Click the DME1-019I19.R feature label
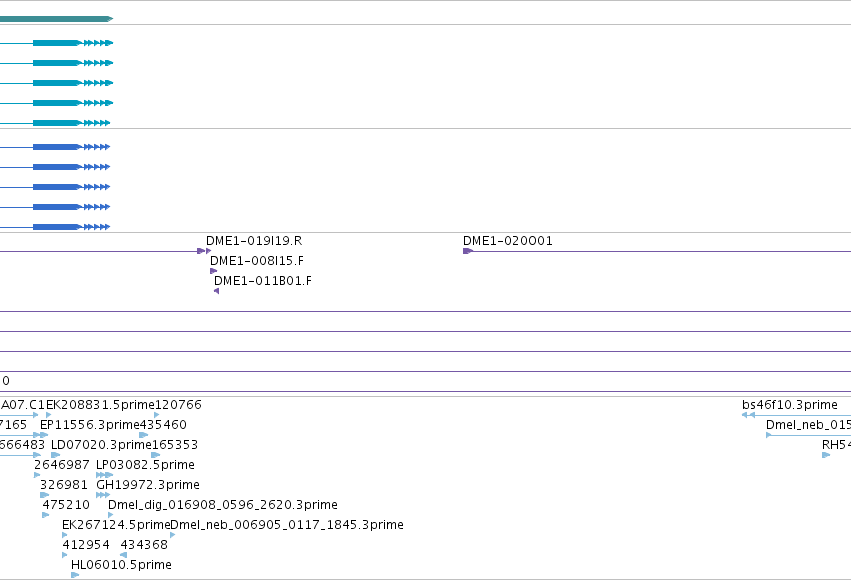This screenshot has height=580, width=851. coord(254,241)
